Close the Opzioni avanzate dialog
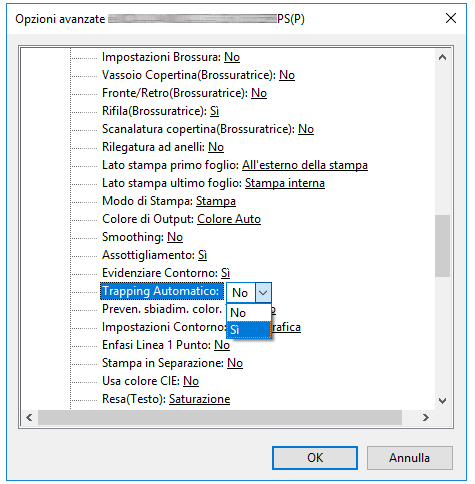Image resolution: width=475 pixels, height=484 pixels. pyautogui.click(x=451, y=18)
